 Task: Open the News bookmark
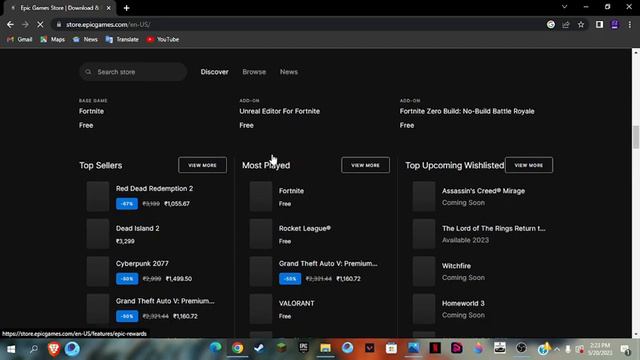point(85,40)
